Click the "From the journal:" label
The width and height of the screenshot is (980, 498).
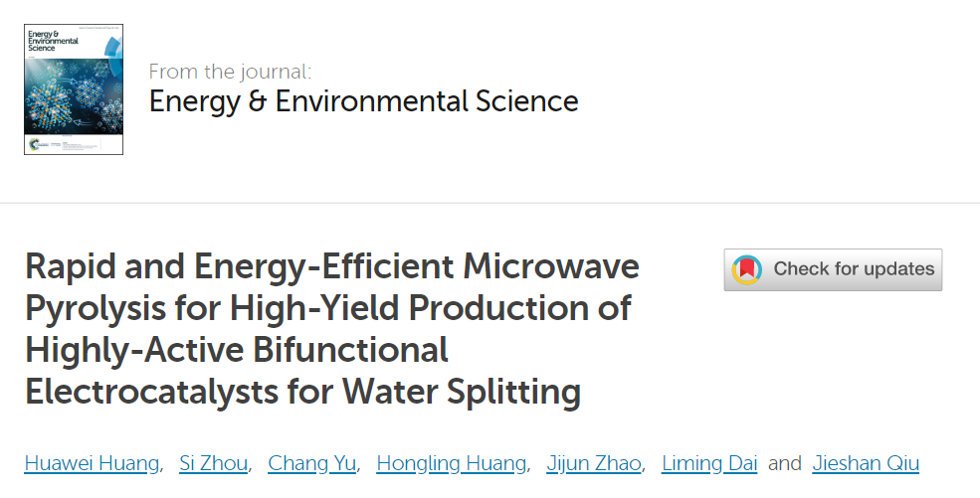coord(230,72)
